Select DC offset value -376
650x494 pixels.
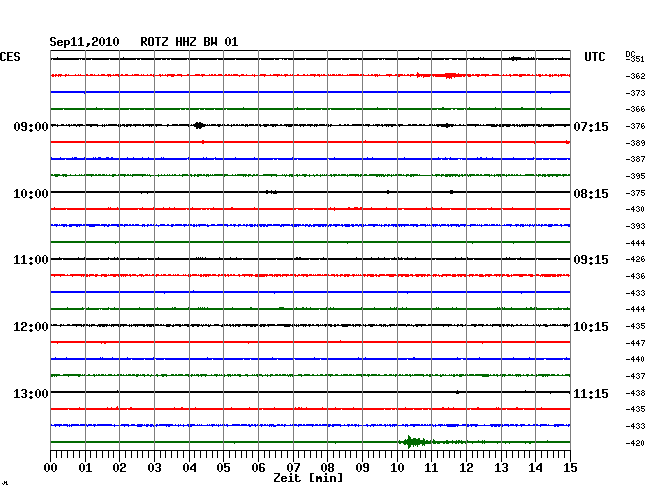635,126
